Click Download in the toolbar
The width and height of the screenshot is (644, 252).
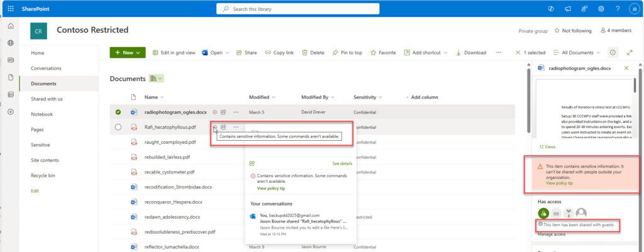470,53
